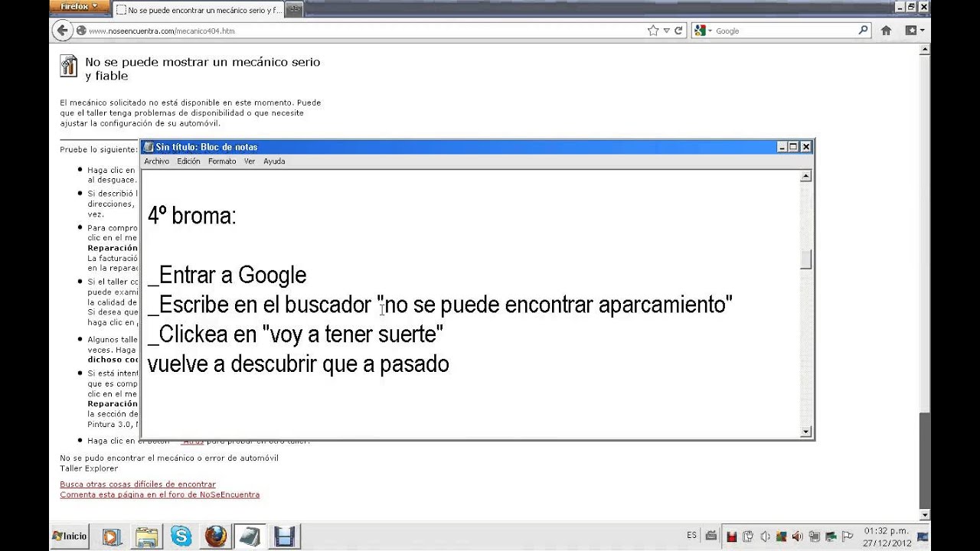
Task: Click the red floppy tray icon
Action: click(732, 536)
